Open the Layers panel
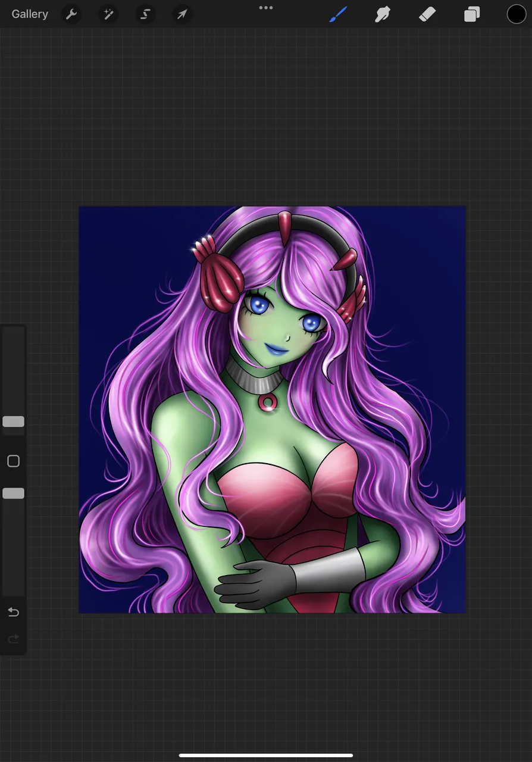Viewport: 532px width, 762px height. [x=472, y=14]
